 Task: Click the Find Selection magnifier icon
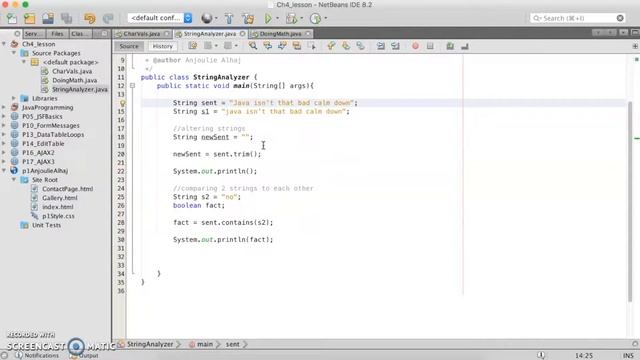(x=253, y=46)
